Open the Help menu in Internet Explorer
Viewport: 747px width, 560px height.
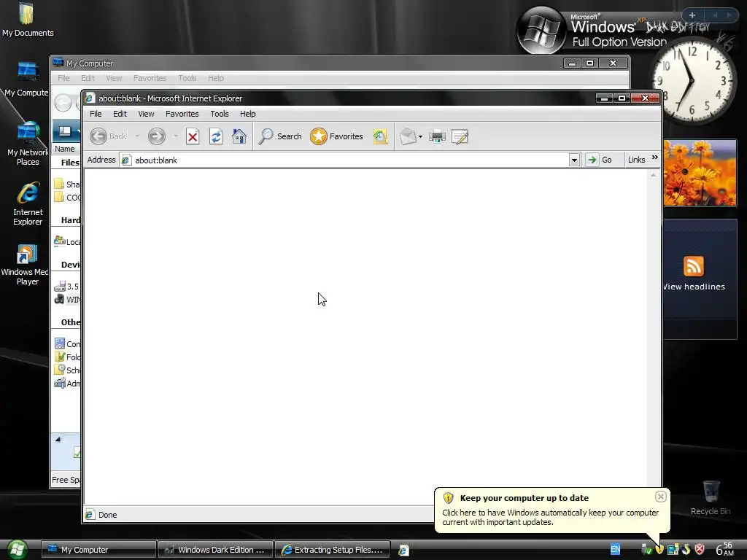click(x=248, y=114)
